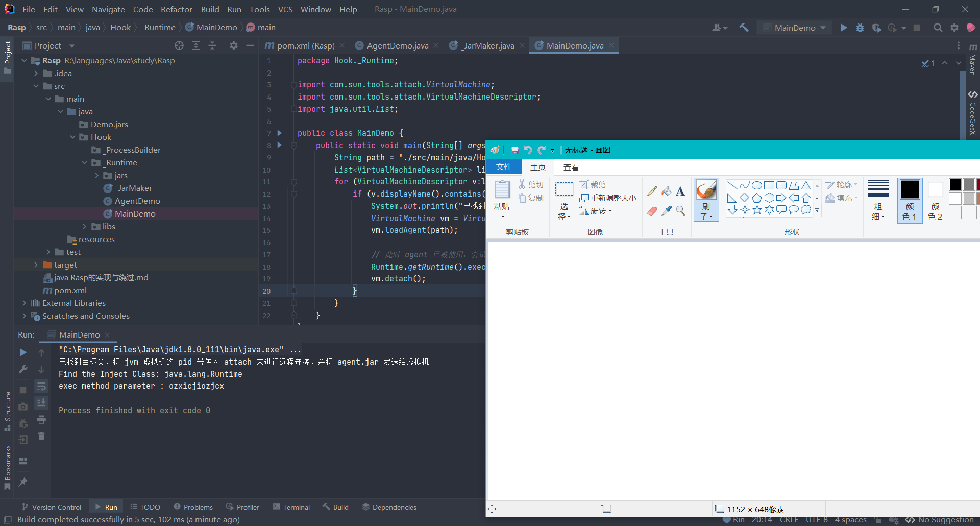This screenshot has height=526, width=980.
Task: Click the Clear All trash icon in console
Action: pyautogui.click(x=41, y=436)
